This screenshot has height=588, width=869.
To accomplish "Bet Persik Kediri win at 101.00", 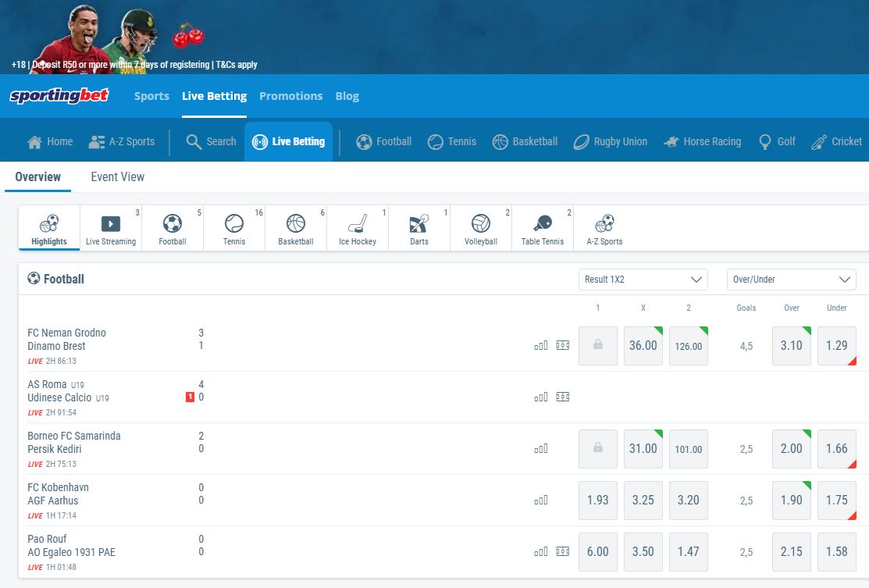I will pyautogui.click(x=689, y=449).
